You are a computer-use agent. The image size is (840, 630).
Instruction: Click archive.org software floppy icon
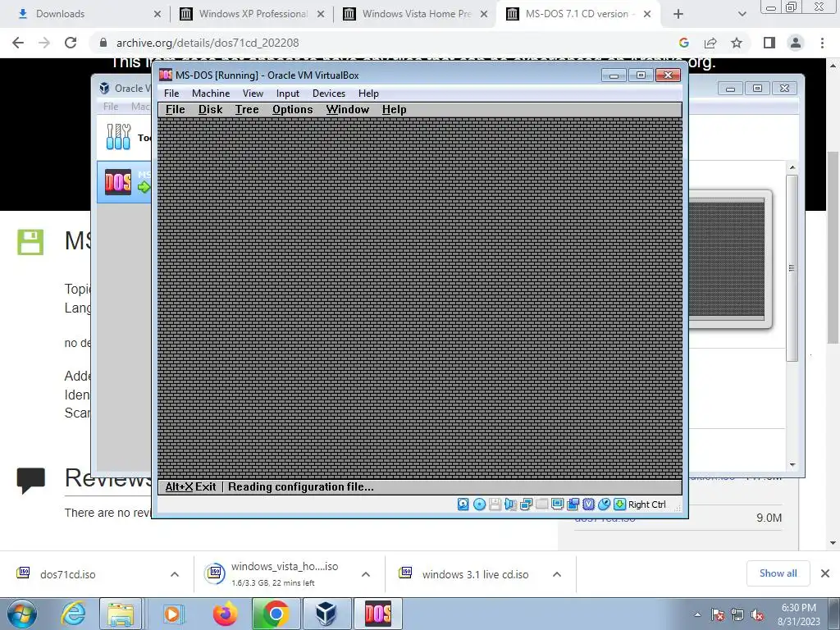(x=30, y=242)
